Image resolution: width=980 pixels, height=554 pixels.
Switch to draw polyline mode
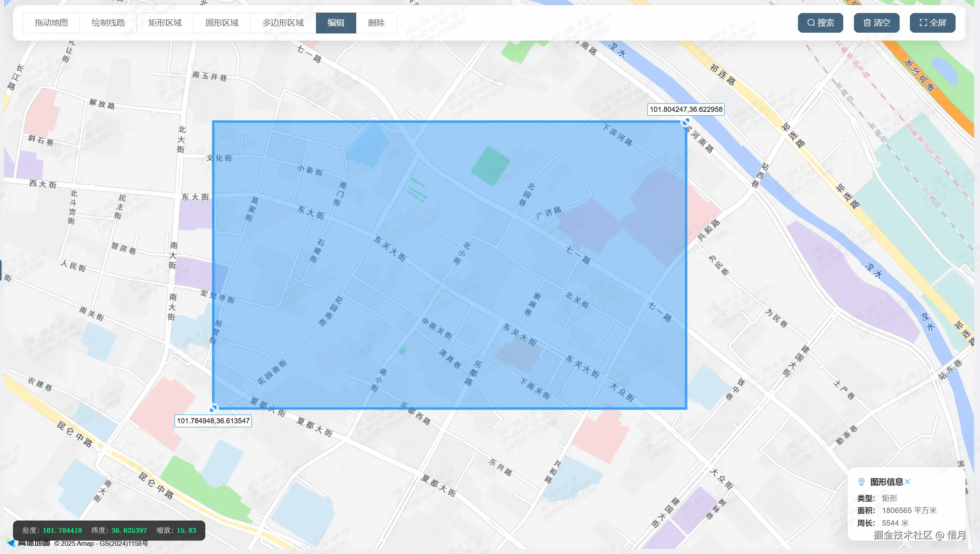[108, 23]
